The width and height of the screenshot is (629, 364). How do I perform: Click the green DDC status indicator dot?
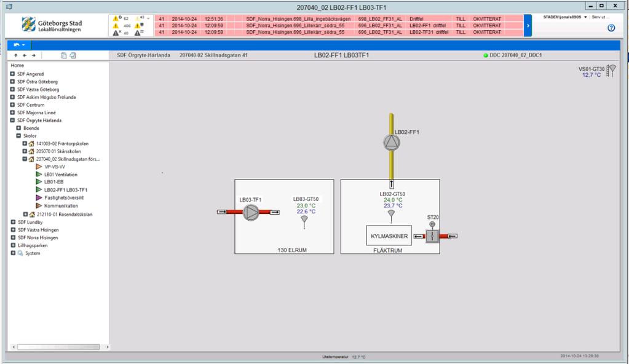(485, 55)
